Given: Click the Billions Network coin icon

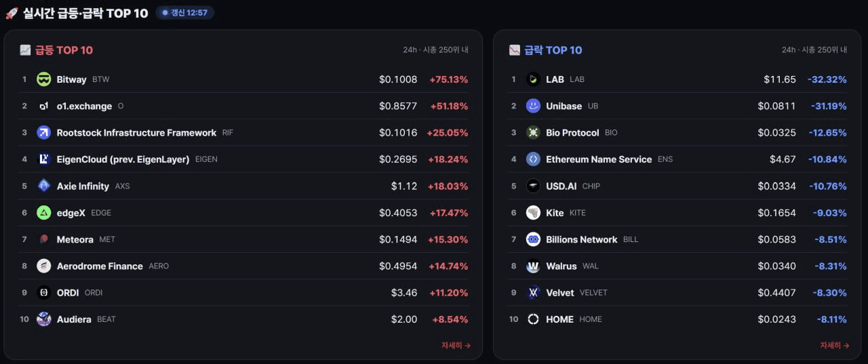Looking at the screenshot, I should pyautogui.click(x=534, y=239).
